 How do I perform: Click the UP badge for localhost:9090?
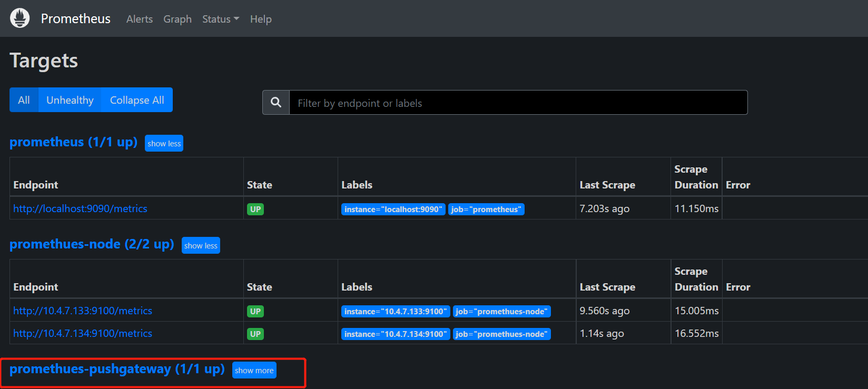pos(255,209)
